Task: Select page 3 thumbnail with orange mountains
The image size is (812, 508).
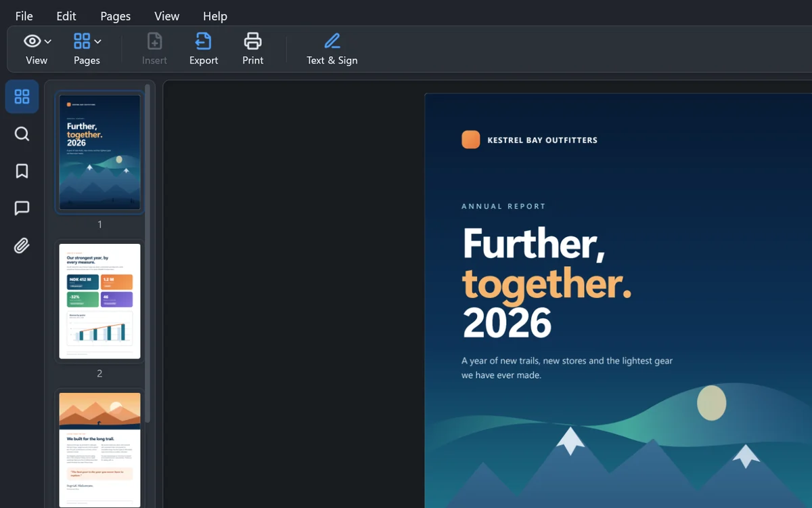Action: point(99,450)
